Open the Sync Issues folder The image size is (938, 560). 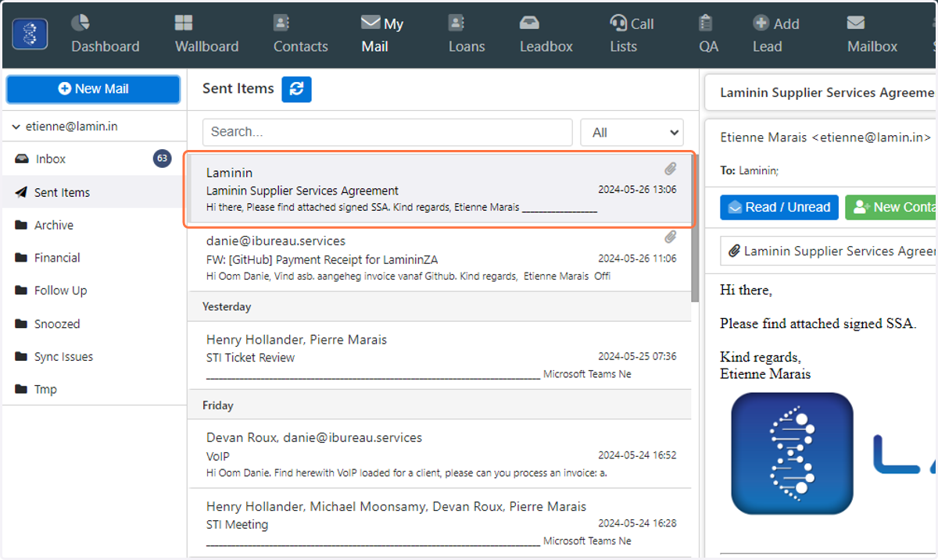(94, 356)
